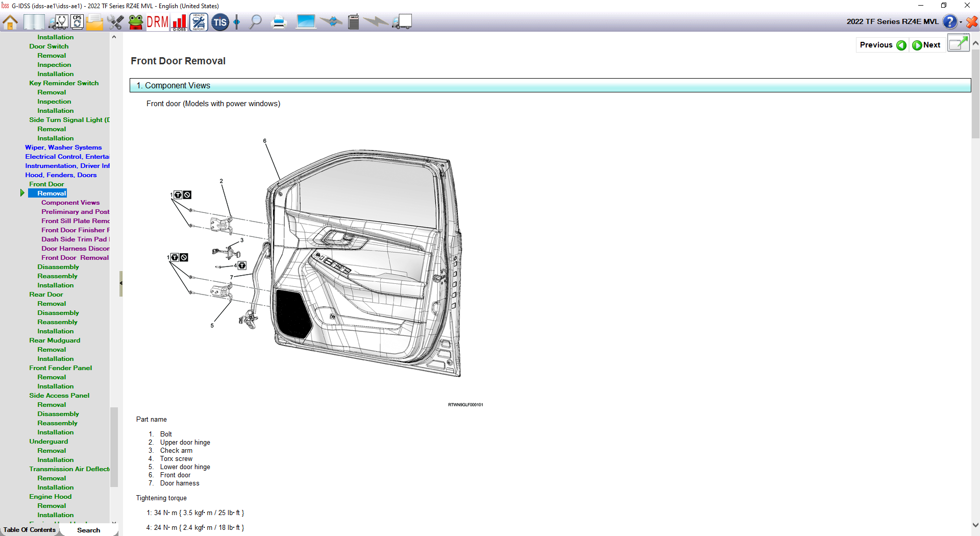This screenshot has width=980, height=536.
Task: Launch the TIS toolbar button
Action: click(220, 22)
